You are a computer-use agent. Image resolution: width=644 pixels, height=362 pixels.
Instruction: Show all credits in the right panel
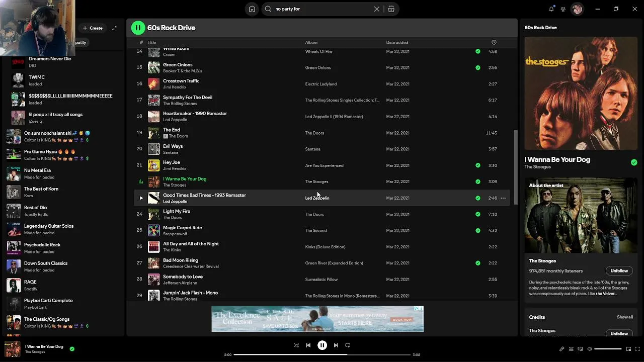click(x=625, y=317)
